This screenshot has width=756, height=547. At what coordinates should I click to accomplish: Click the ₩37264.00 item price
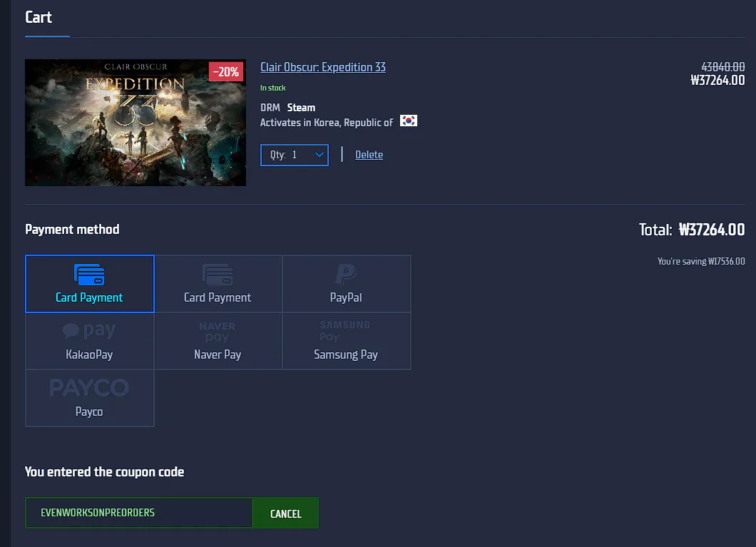point(717,81)
